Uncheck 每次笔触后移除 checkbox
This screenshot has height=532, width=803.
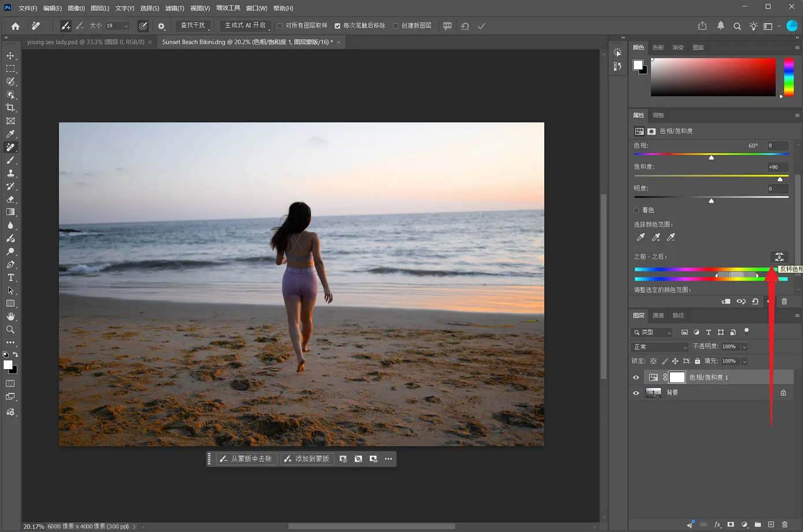click(337, 26)
